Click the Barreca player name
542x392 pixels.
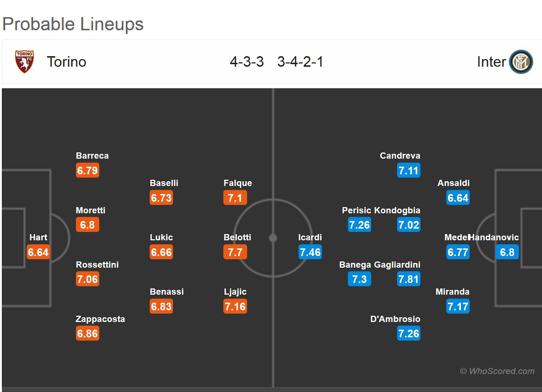[x=92, y=156]
